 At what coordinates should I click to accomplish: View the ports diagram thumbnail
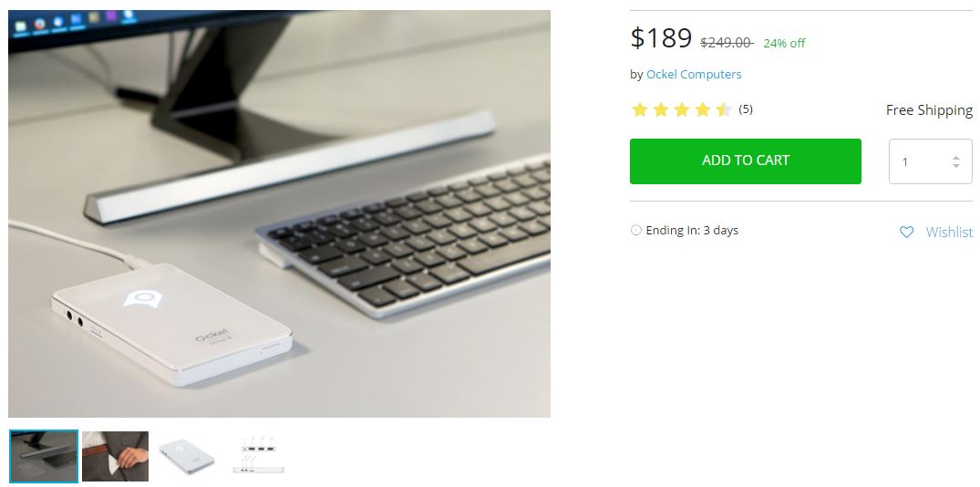pyautogui.click(x=259, y=456)
